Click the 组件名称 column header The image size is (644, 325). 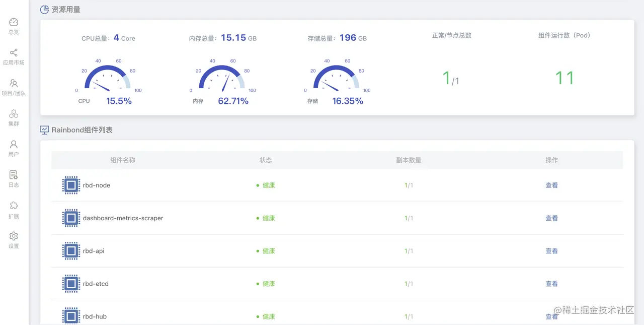point(123,160)
